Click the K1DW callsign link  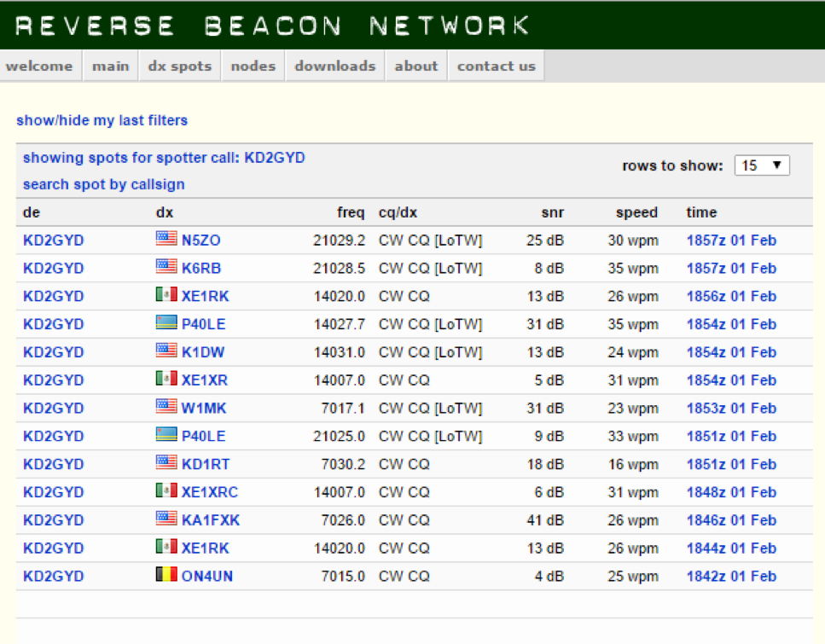tap(203, 352)
